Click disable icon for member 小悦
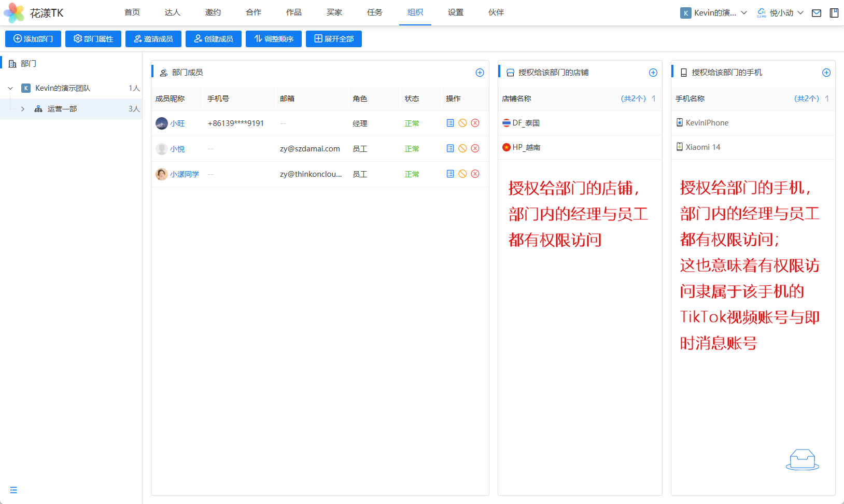Screen dimensions: 844x504 [x=462, y=148]
